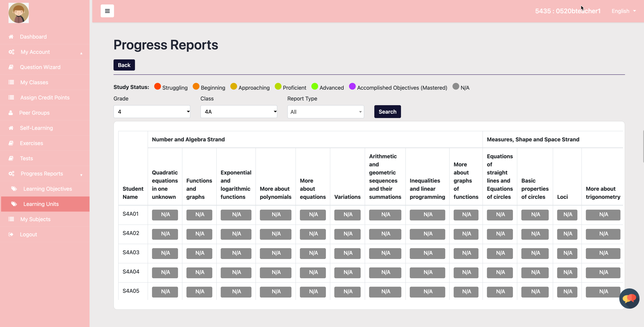
Task: Click S4A03 Basic properties of circles N/A
Action: click(x=535, y=253)
